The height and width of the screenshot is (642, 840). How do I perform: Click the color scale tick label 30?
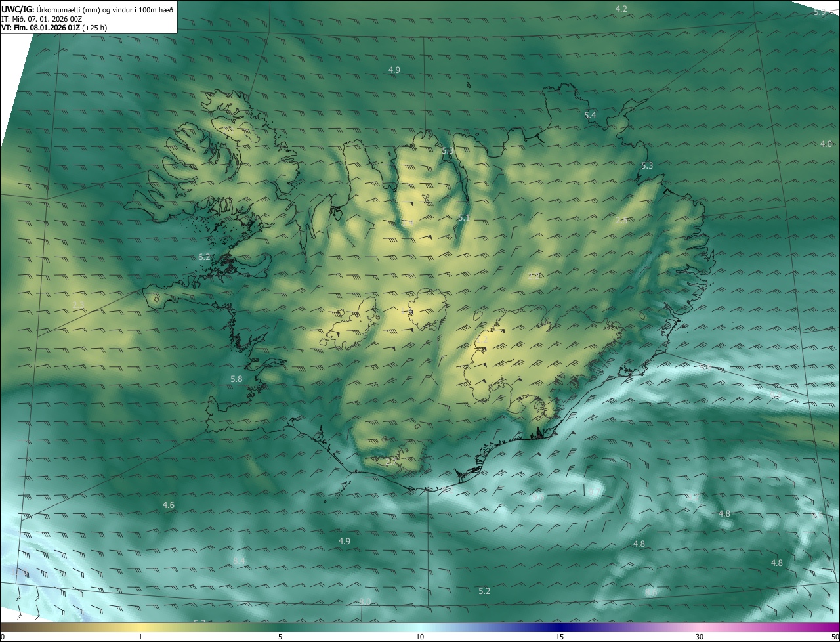click(x=700, y=637)
